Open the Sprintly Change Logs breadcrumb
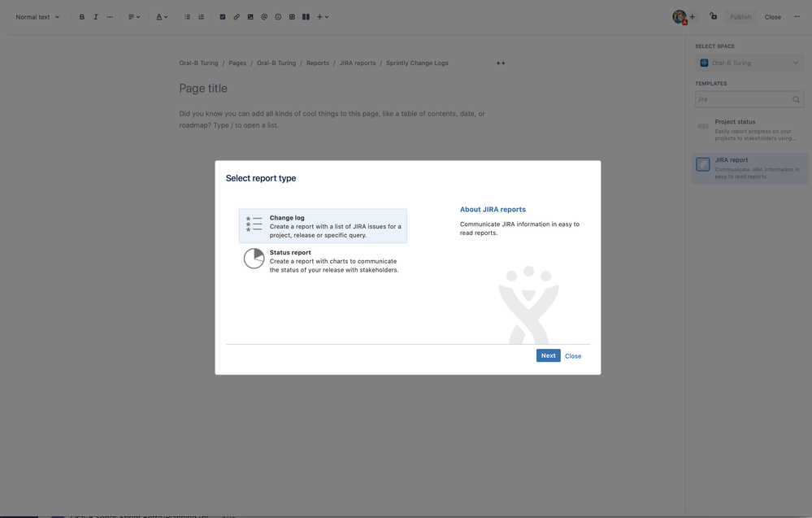Viewport: 812px width, 518px height. pyautogui.click(x=418, y=63)
